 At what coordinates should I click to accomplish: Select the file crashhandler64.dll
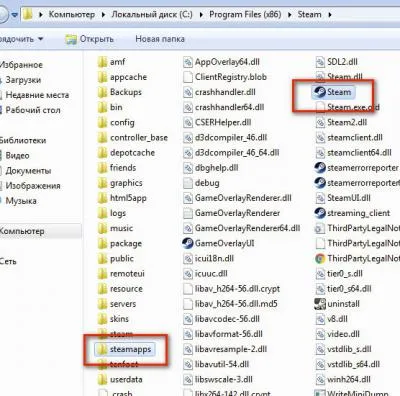tap(223, 107)
